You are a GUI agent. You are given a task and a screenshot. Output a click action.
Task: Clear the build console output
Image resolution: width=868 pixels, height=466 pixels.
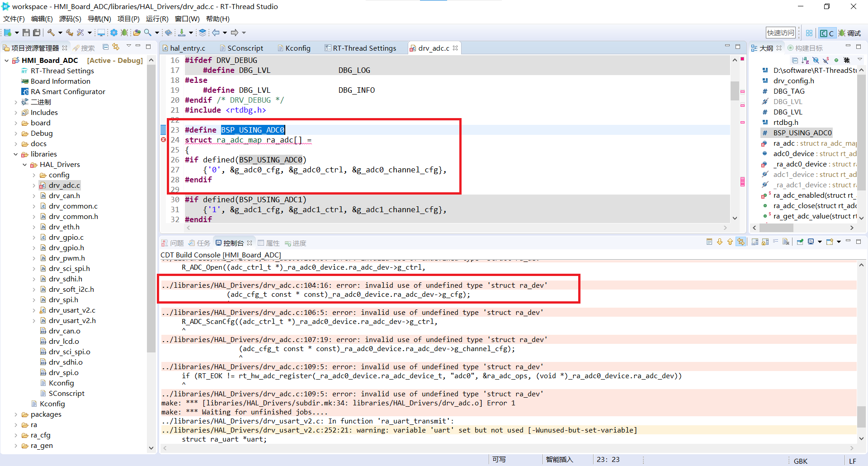point(786,242)
